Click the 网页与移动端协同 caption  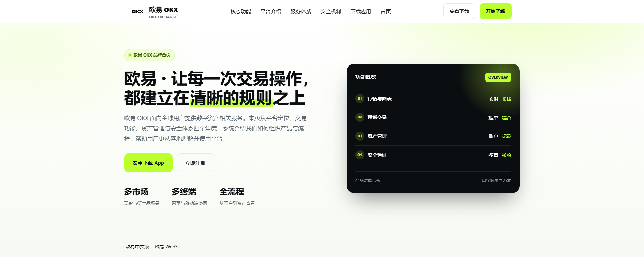(x=190, y=203)
